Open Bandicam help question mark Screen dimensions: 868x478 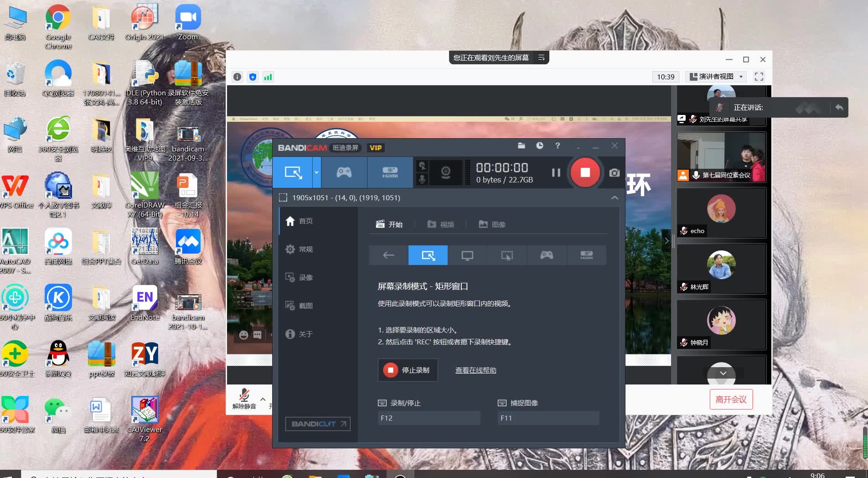pos(558,146)
